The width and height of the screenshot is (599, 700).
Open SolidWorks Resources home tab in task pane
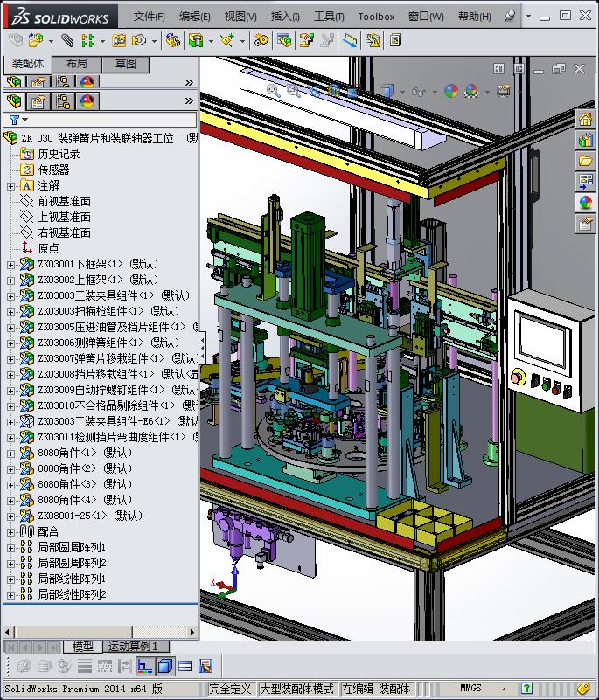585,120
